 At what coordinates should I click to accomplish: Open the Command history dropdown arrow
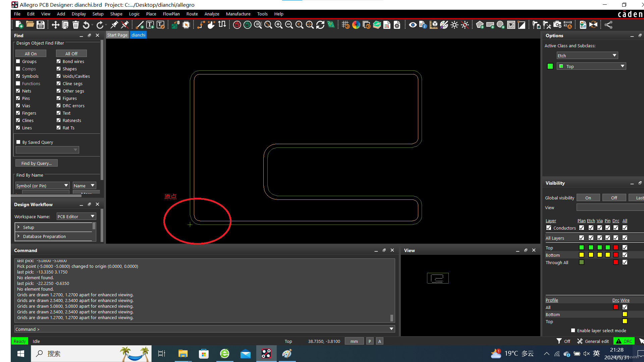tap(391, 329)
